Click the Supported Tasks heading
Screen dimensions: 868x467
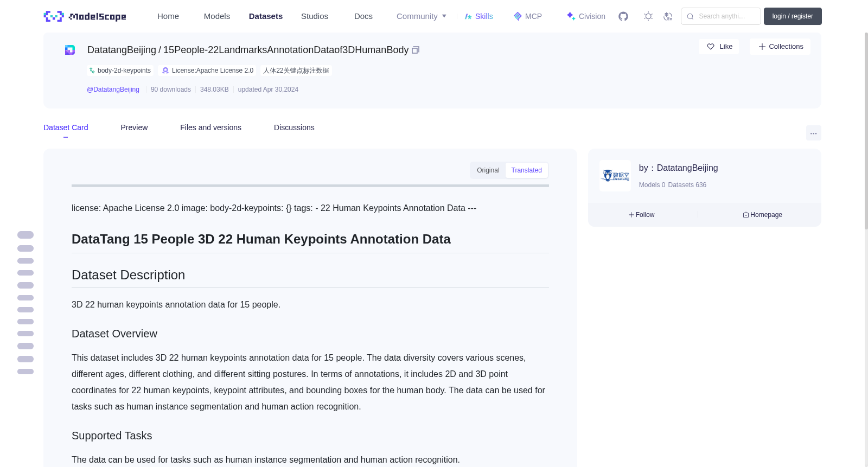(x=112, y=436)
